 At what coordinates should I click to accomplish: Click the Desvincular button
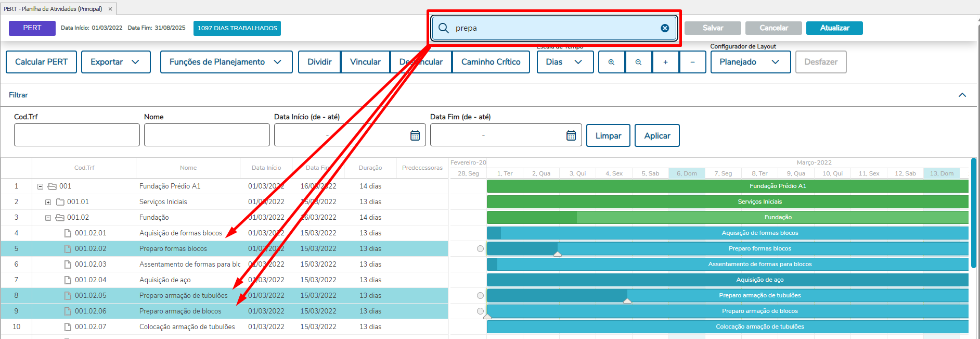click(421, 62)
